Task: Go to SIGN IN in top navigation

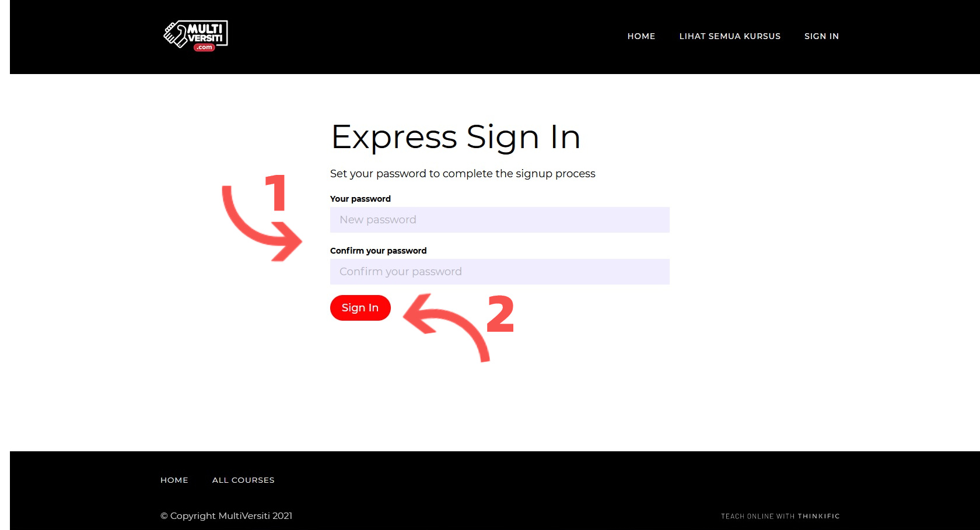Action: point(821,36)
